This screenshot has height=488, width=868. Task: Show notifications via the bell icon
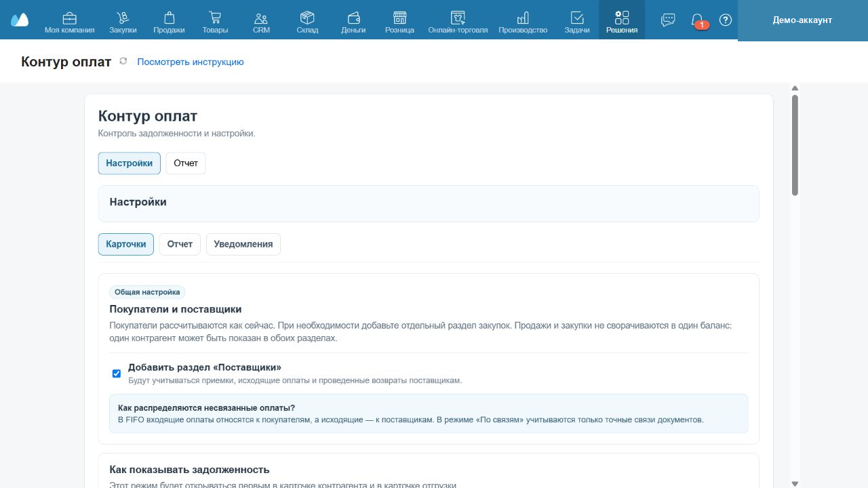(697, 20)
